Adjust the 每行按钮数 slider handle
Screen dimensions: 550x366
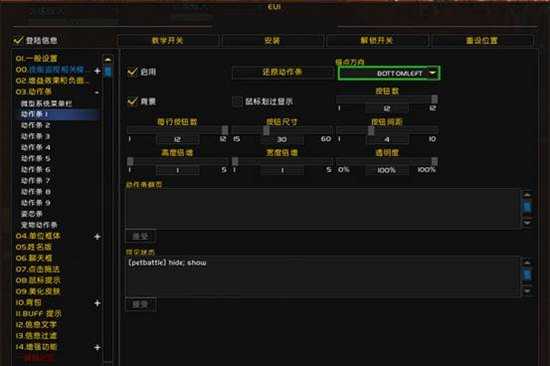225,130
